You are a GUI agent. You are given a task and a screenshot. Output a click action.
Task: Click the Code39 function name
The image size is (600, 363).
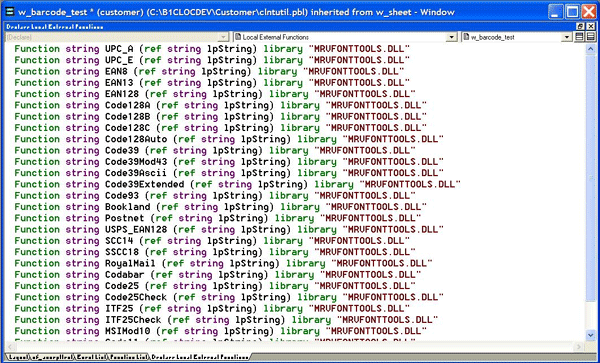[122, 151]
